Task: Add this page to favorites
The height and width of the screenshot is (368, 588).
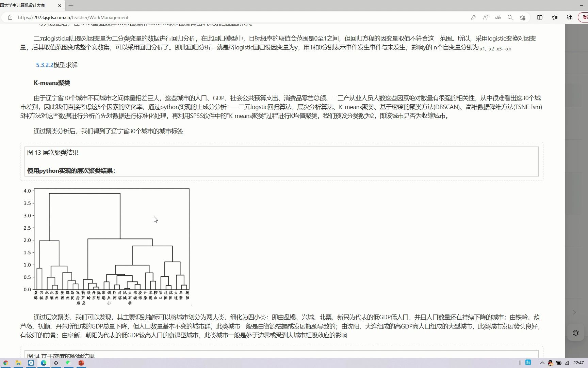Action: 523,17
